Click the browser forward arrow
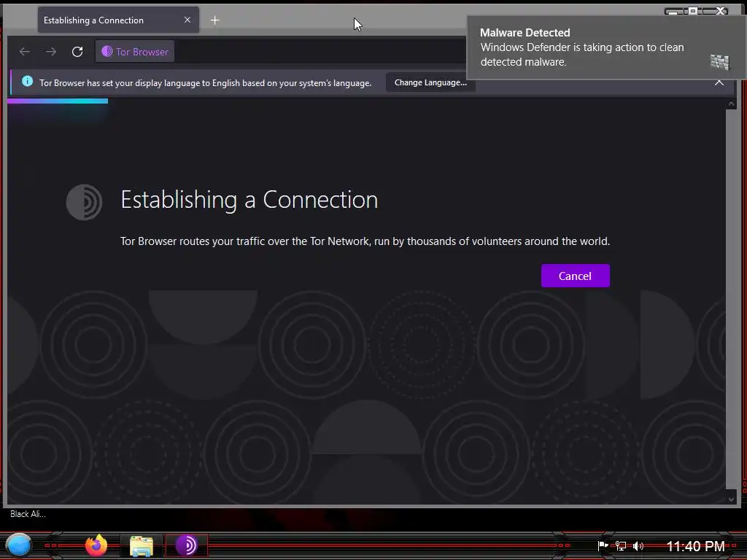 51,52
